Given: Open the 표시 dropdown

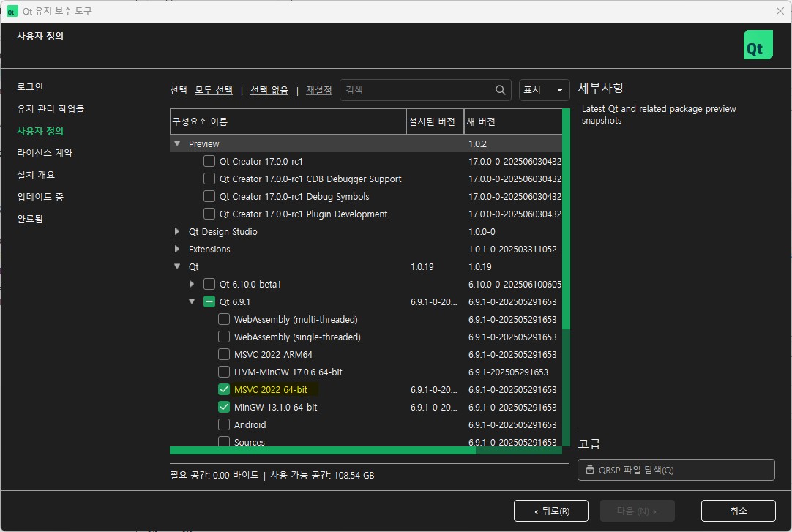Looking at the screenshot, I should coord(544,90).
